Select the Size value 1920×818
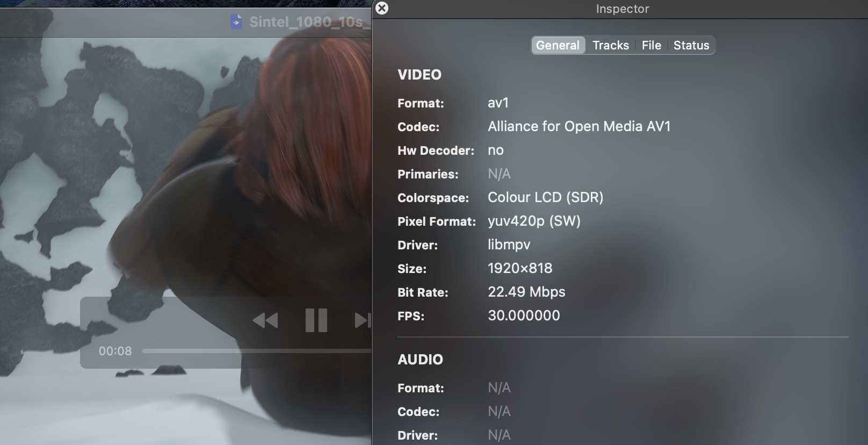 [x=520, y=268]
